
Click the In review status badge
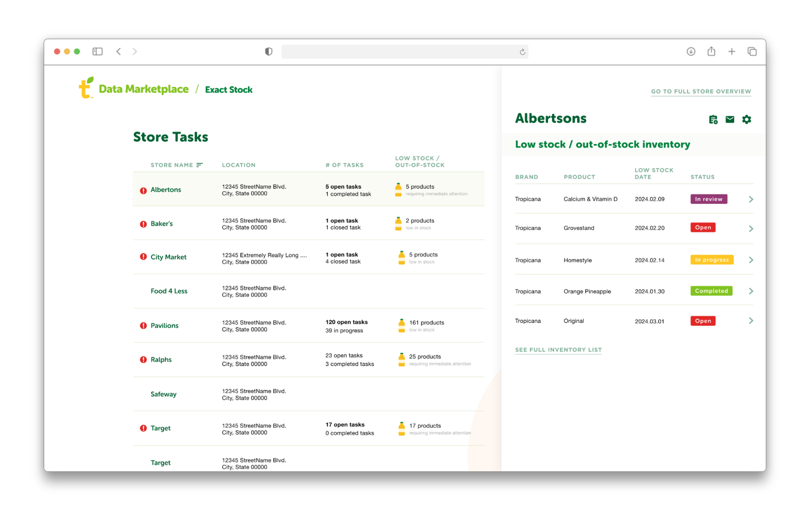[x=709, y=199]
